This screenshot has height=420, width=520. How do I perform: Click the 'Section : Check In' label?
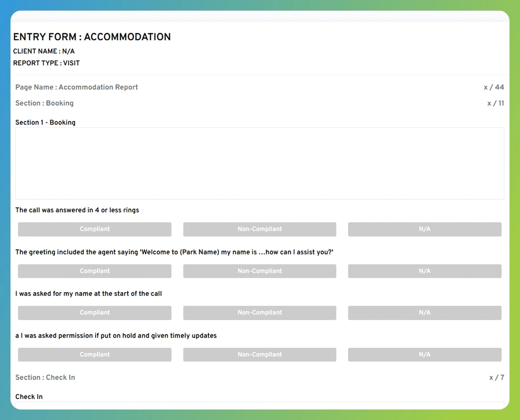(x=45, y=377)
